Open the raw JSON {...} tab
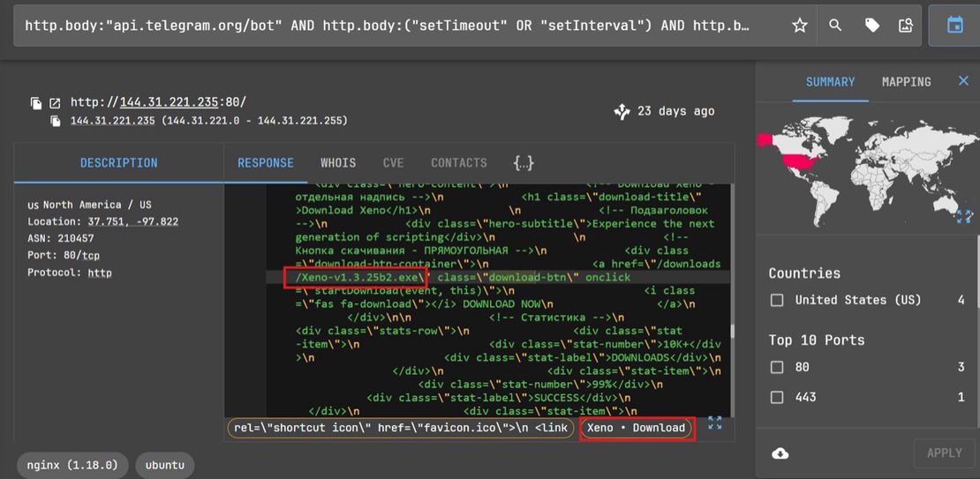 [524, 163]
